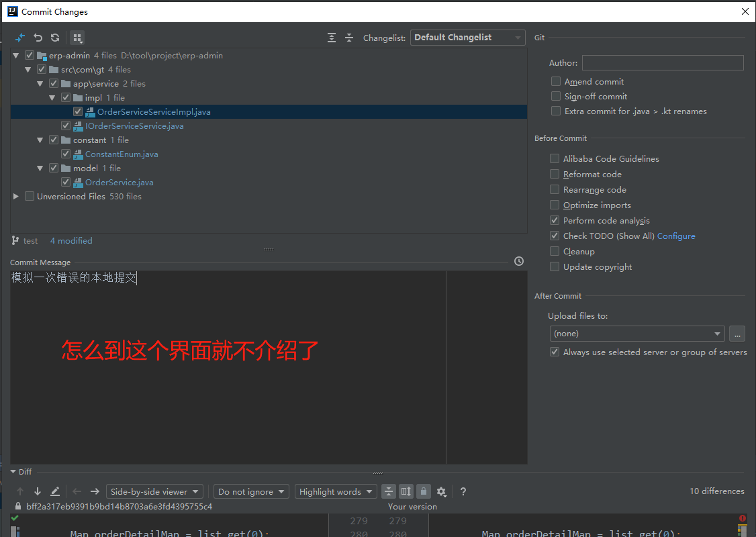Enable Optimize imports option

click(x=555, y=205)
